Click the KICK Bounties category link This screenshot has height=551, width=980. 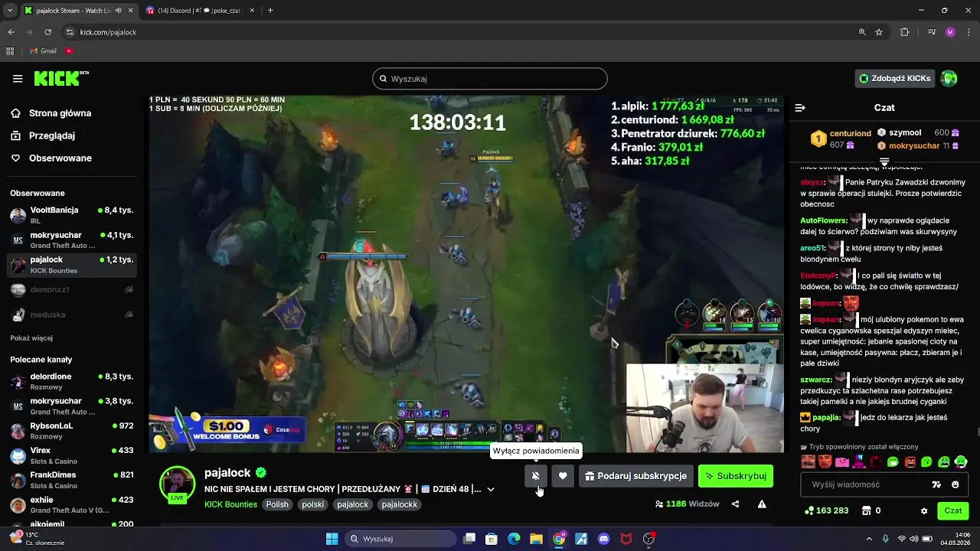tap(230, 505)
